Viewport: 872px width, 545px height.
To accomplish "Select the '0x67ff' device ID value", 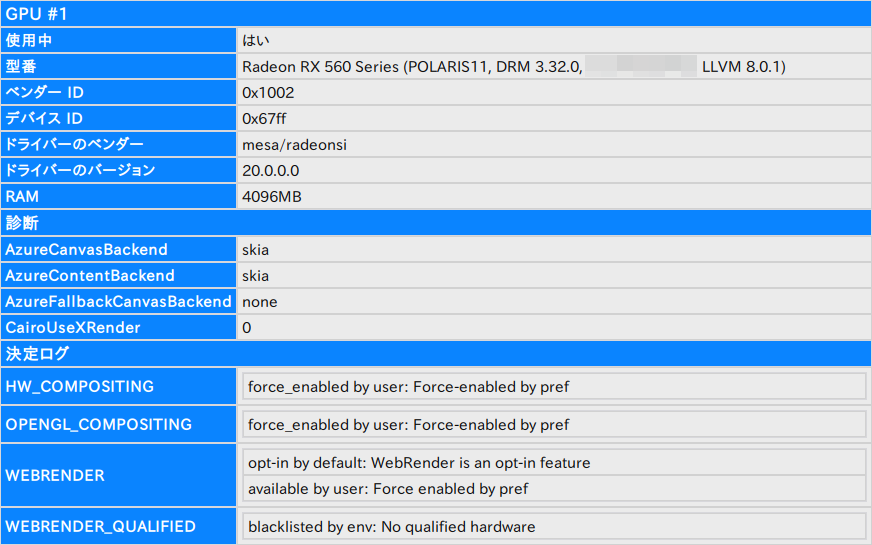I will click(x=264, y=118).
